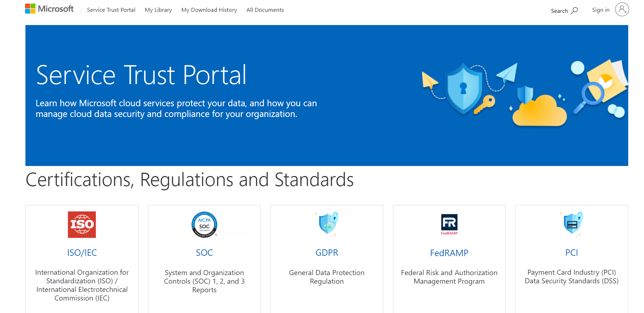Open All Documents

coord(265,10)
